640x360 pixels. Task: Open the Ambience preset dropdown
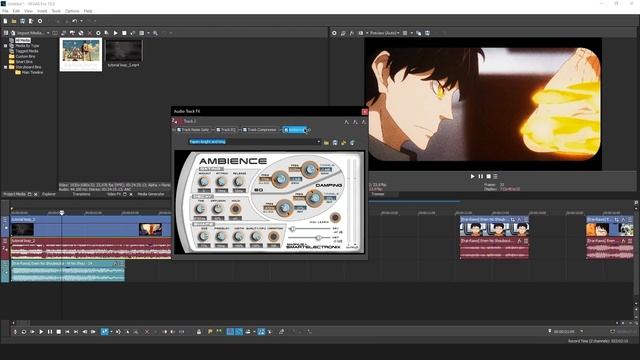coord(318,142)
